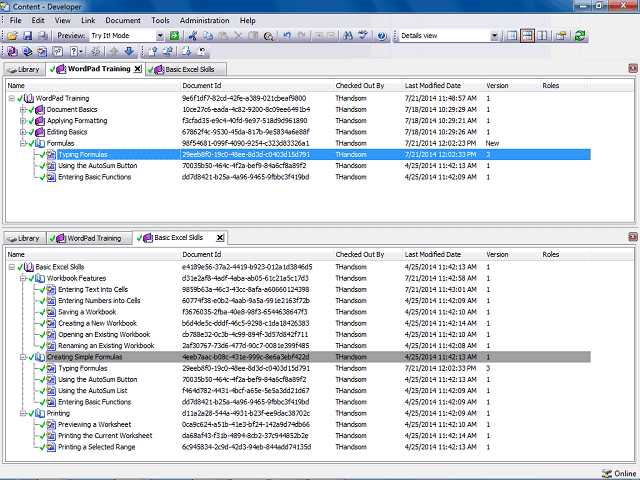
Task: Click the Roles column header in upper pane
Action: (565, 86)
